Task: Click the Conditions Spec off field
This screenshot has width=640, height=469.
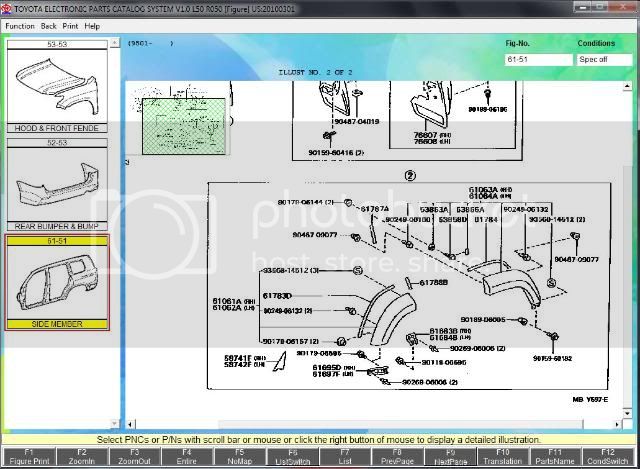Action: tap(604, 60)
